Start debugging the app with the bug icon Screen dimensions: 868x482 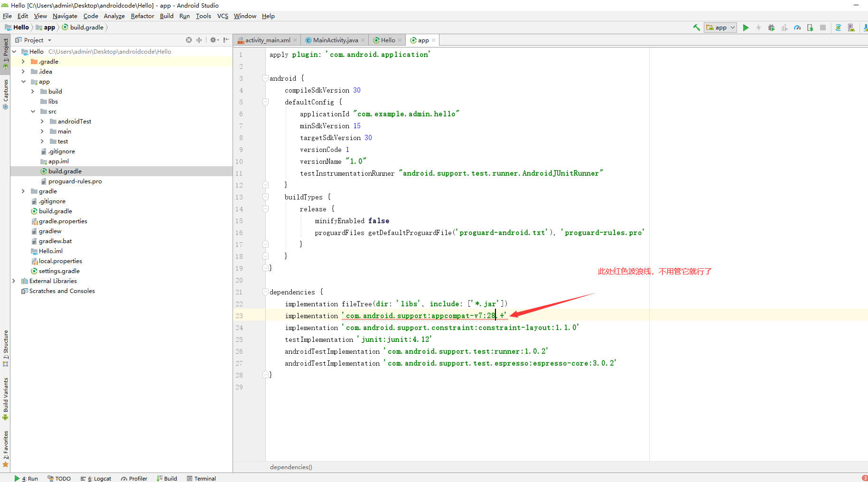tap(771, 28)
